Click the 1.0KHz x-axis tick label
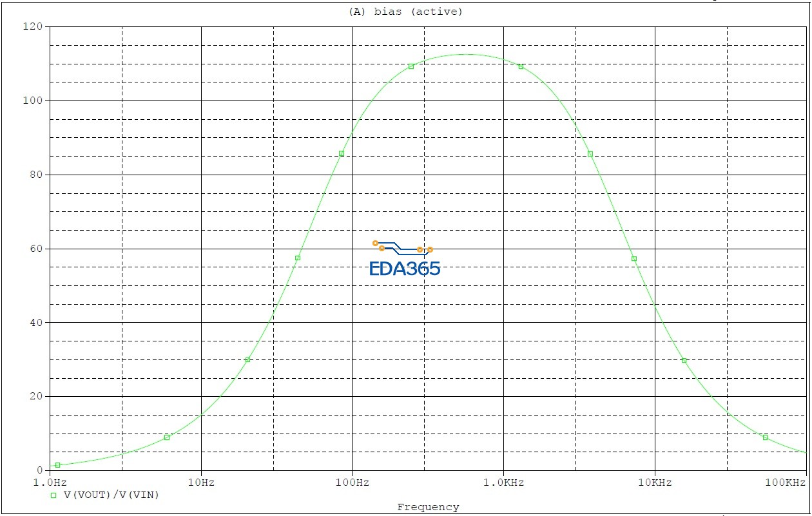The image size is (812, 516). click(x=503, y=483)
